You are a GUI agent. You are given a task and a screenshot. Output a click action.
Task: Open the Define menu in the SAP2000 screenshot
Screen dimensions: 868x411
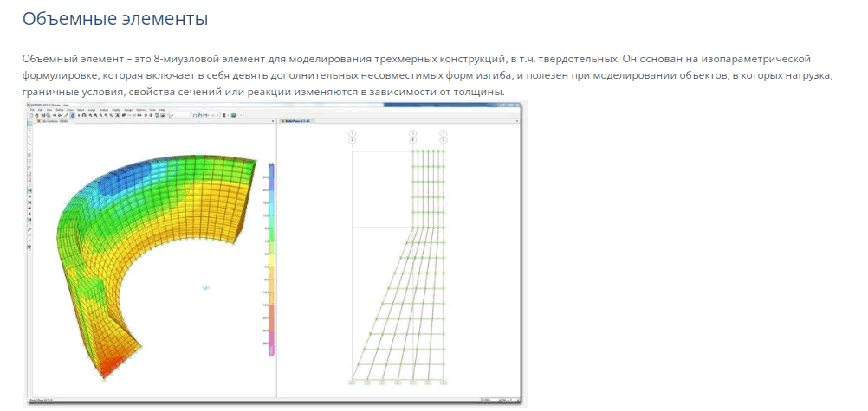(60, 110)
